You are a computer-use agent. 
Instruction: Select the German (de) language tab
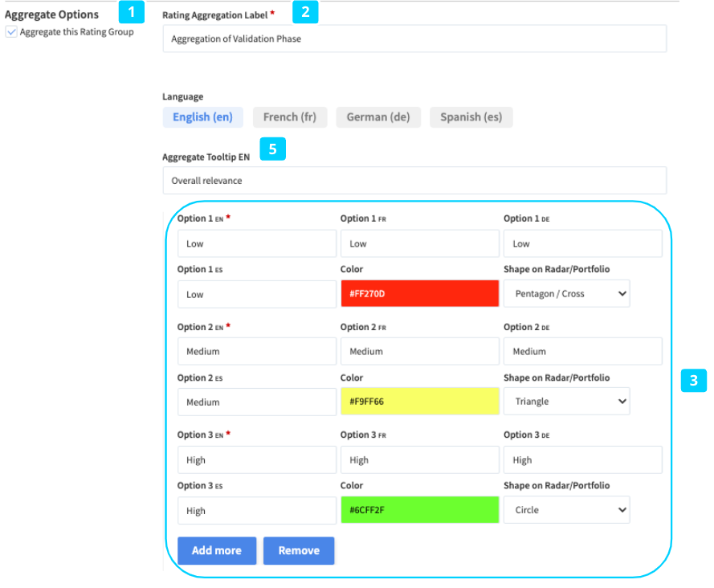coord(377,117)
